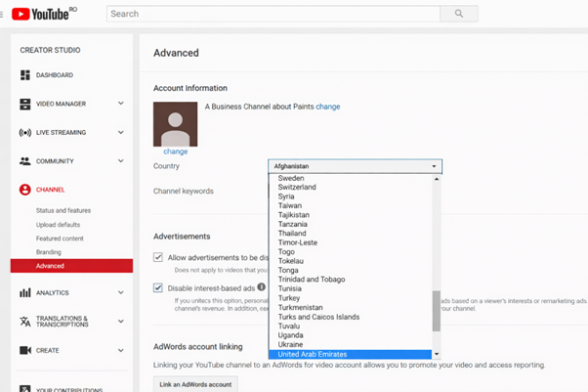588x392 pixels.
Task: Click the search magnifier button
Action: pyautogui.click(x=459, y=14)
